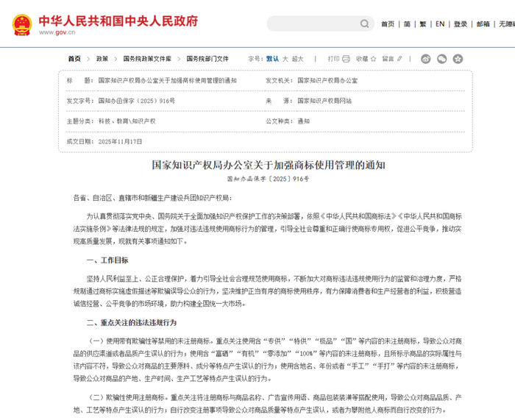Click inside the search input field

pos(313,24)
